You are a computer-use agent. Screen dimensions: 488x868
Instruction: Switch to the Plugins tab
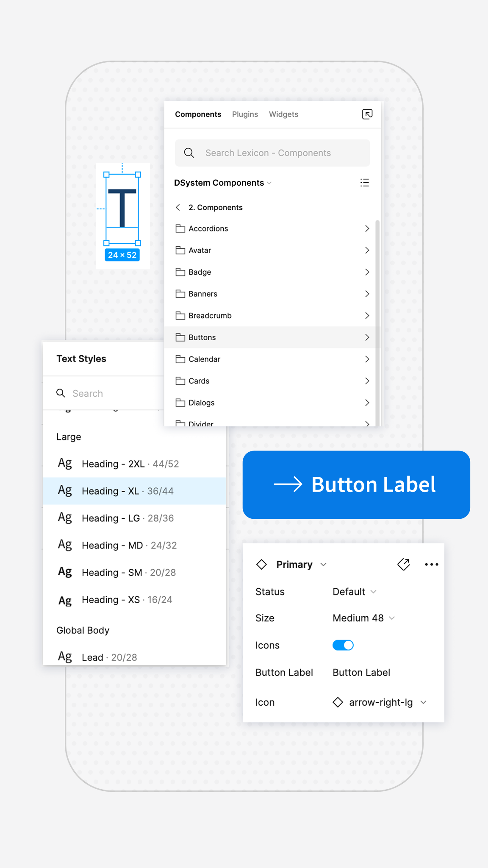pos(245,114)
